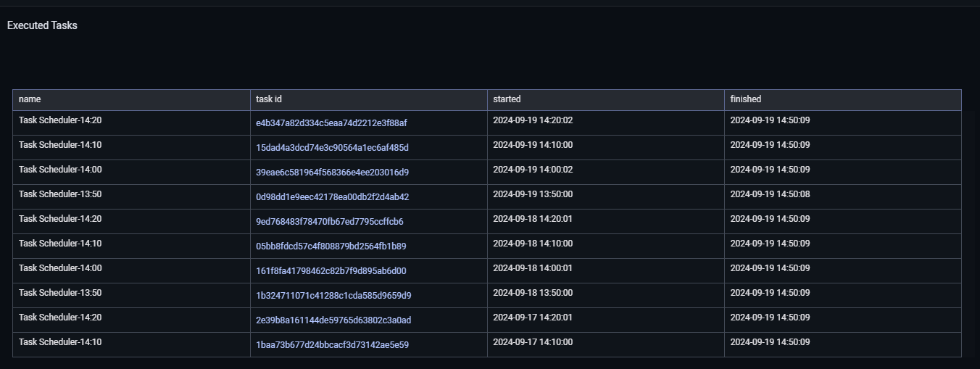Open the last task id 1baa73b677d24bbcacf3d73142ae5e59
980x369 pixels.
[332, 345]
